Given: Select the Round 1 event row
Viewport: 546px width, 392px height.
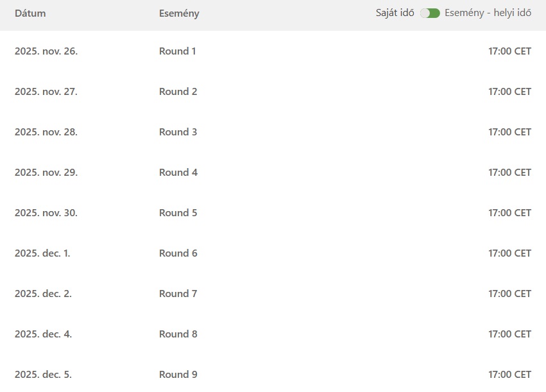Looking at the screenshot, I should click(178, 51).
